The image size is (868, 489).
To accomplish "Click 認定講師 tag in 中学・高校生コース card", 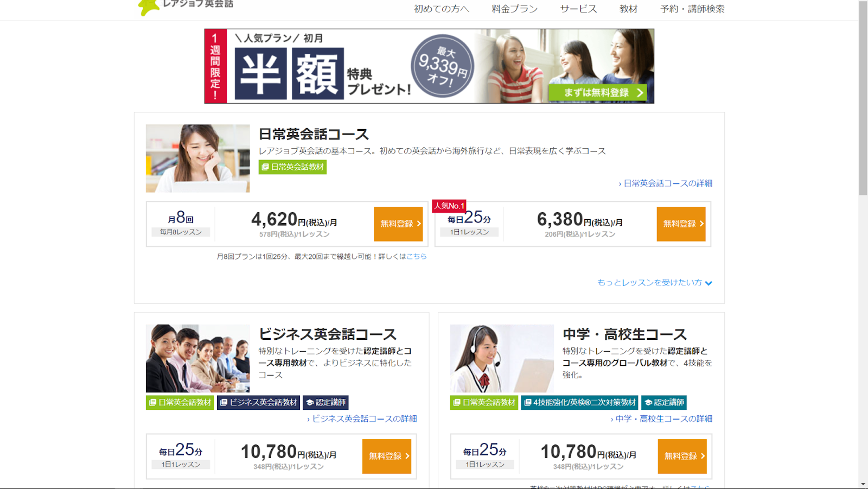I will 664,403.
